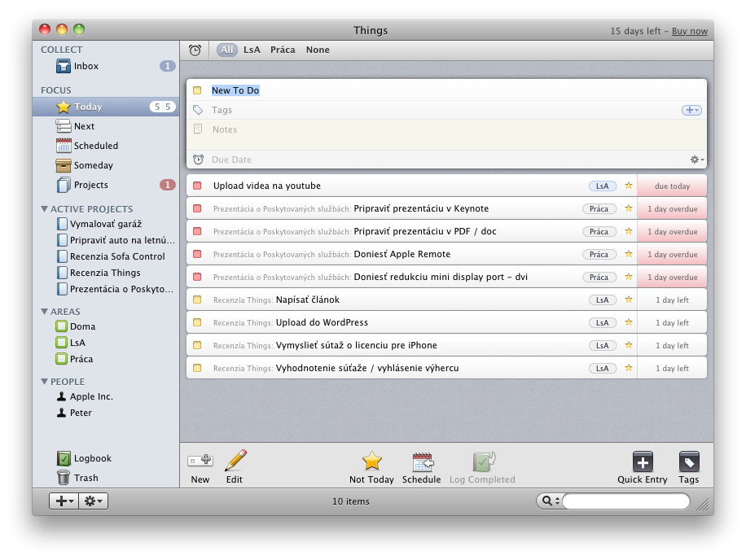Click Práca tag on Doniesť Apple Remote row
746x560 pixels.
(x=599, y=254)
